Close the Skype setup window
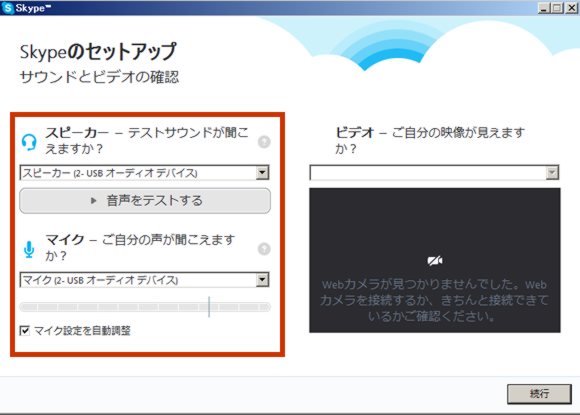Viewport: 580px width, 415px height. 571,8
